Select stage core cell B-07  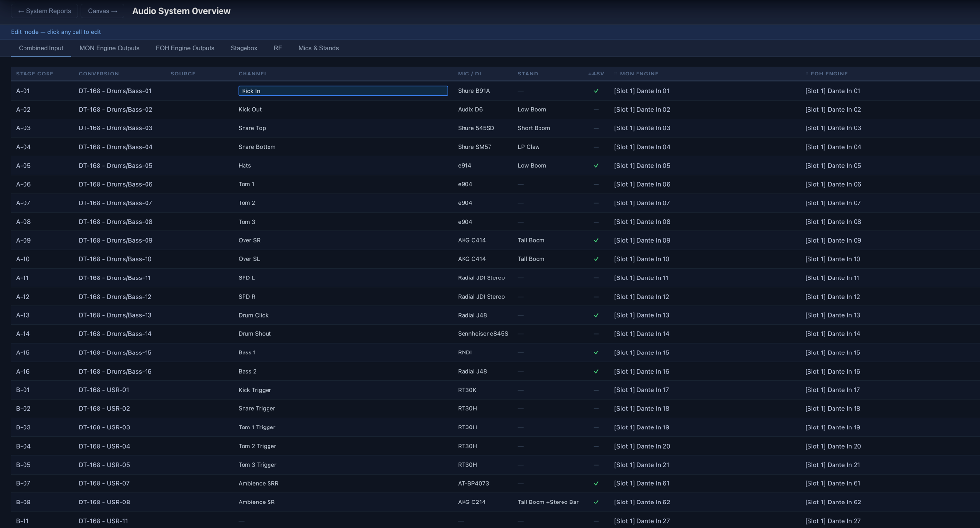coord(24,483)
